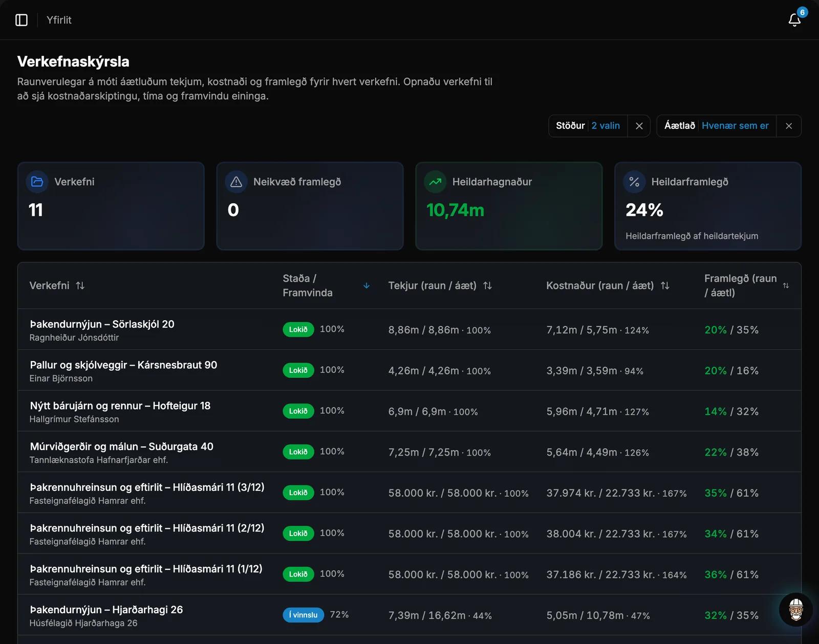Open project Nýtt bárujárn og rennur – Hofteigur 18
Image resolution: width=819 pixels, height=644 pixels.
coord(120,406)
